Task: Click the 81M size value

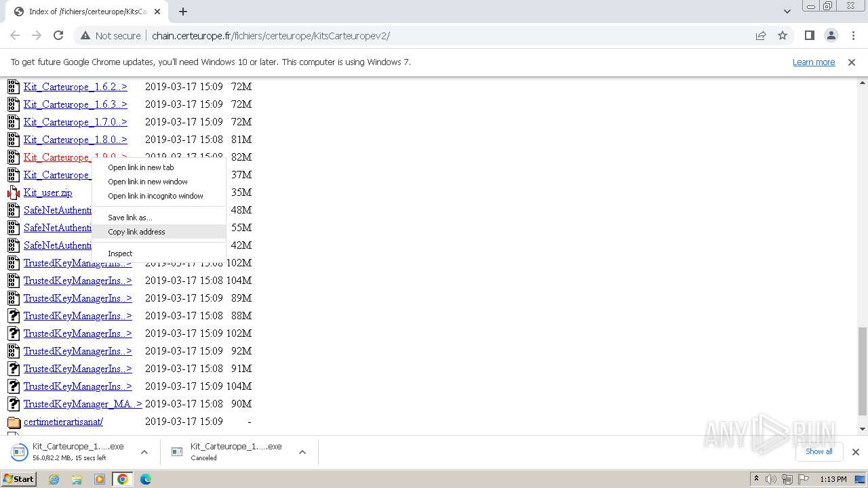Action: coord(241,140)
